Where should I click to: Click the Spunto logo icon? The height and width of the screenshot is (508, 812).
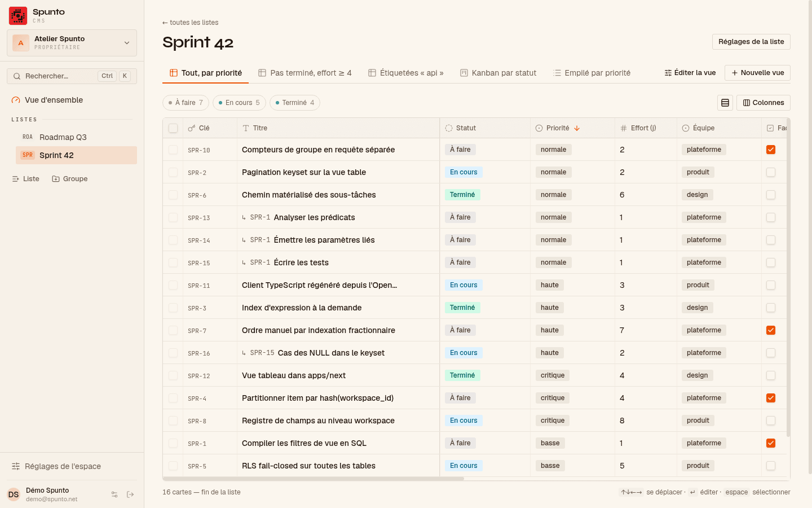(x=18, y=16)
